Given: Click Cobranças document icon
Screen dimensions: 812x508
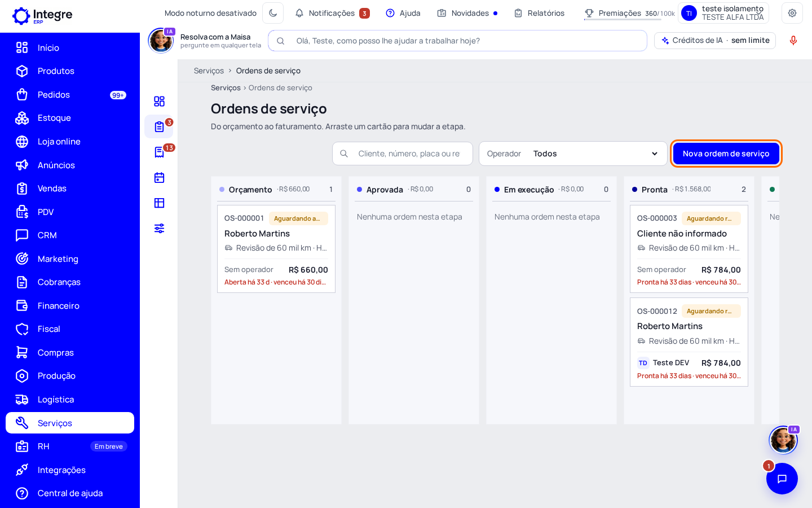Looking at the screenshot, I should tap(22, 282).
